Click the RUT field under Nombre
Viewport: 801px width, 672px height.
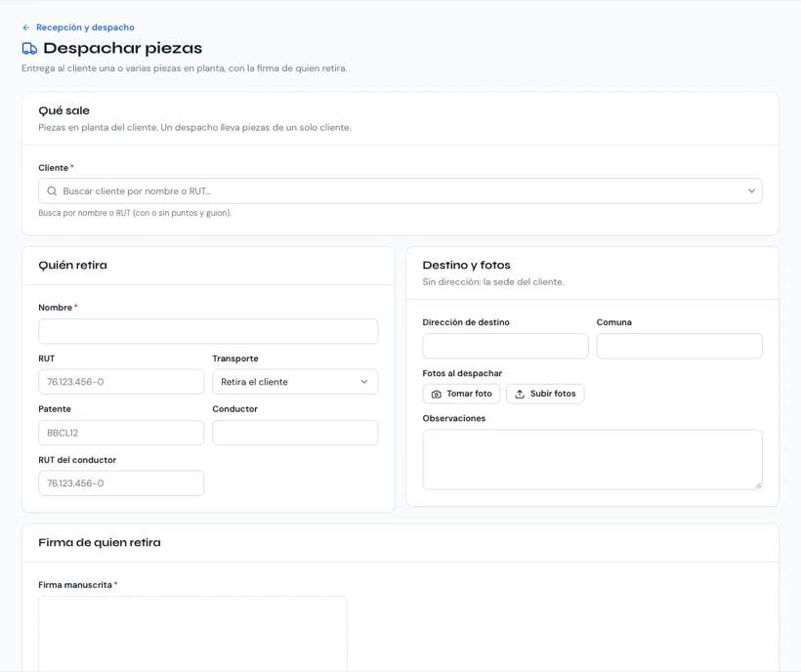pyautogui.click(x=121, y=382)
